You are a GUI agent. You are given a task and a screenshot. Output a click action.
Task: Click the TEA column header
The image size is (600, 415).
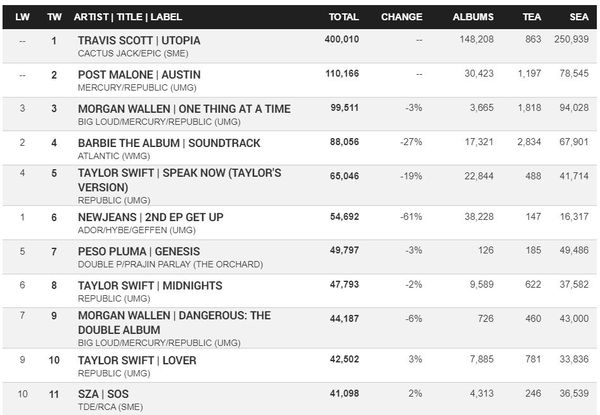(x=532, y=17)
